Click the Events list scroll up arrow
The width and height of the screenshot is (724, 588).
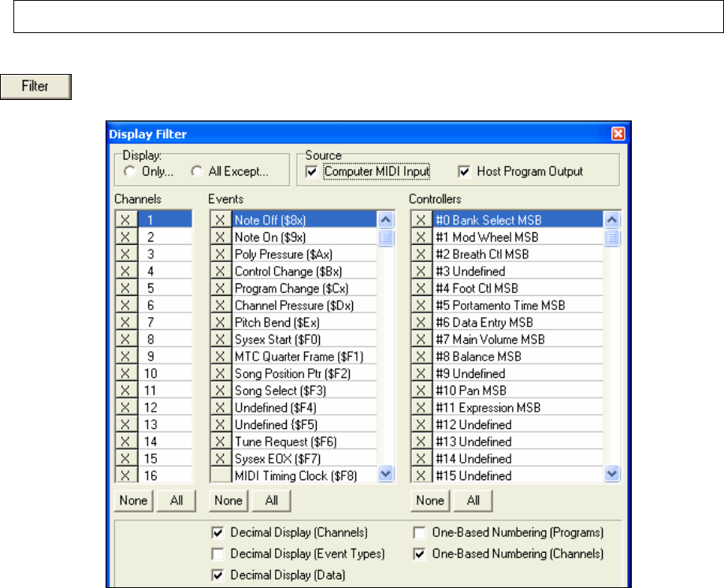(385, 220)
